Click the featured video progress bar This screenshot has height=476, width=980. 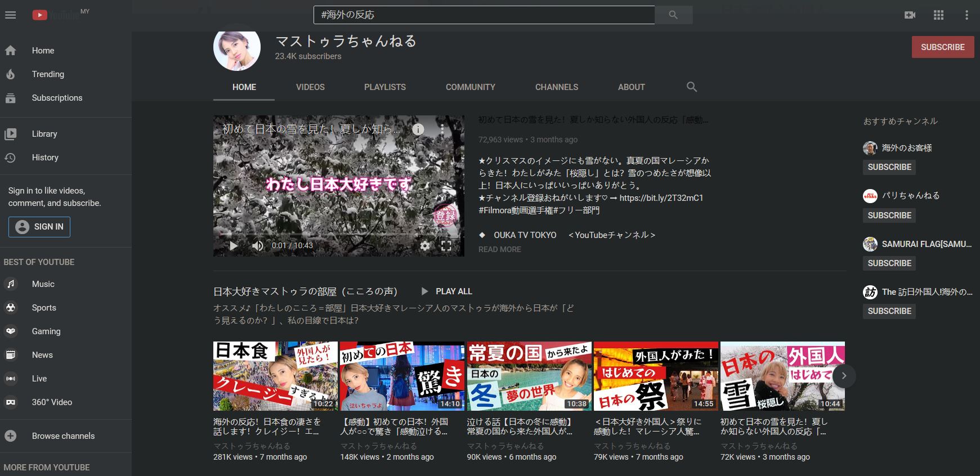pyautogui.click(x=339, y=233)
